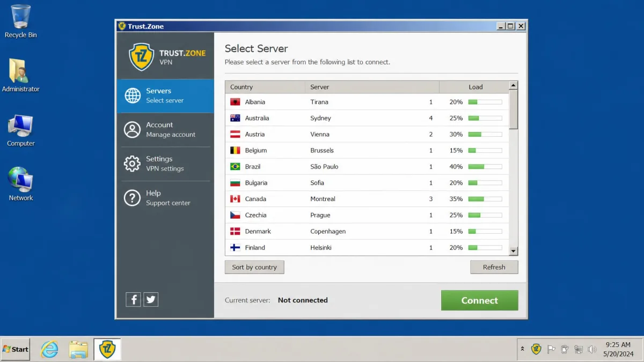This screenshot has height=362, width=644.
Task: Click Albania load progress bar
Action: tap(485, 102)
